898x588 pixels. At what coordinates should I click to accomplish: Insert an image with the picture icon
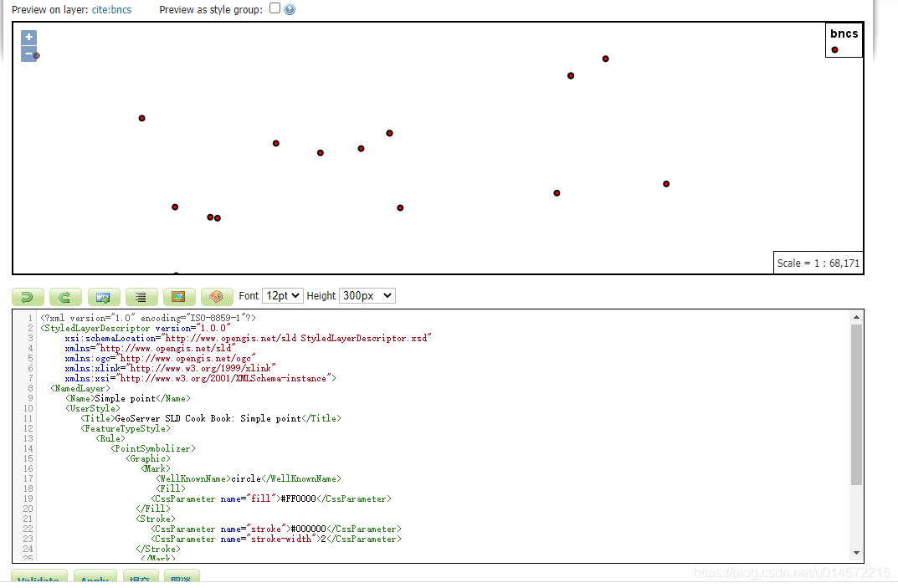tap(179, 297)
